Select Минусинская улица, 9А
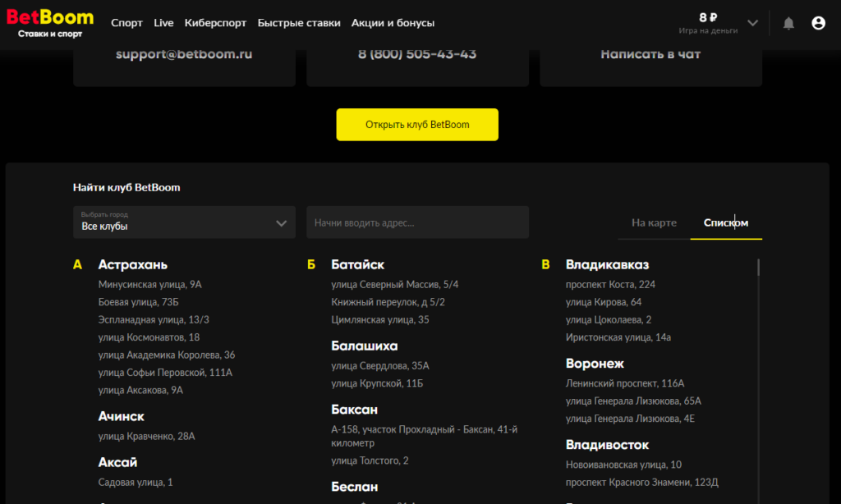 149,285
